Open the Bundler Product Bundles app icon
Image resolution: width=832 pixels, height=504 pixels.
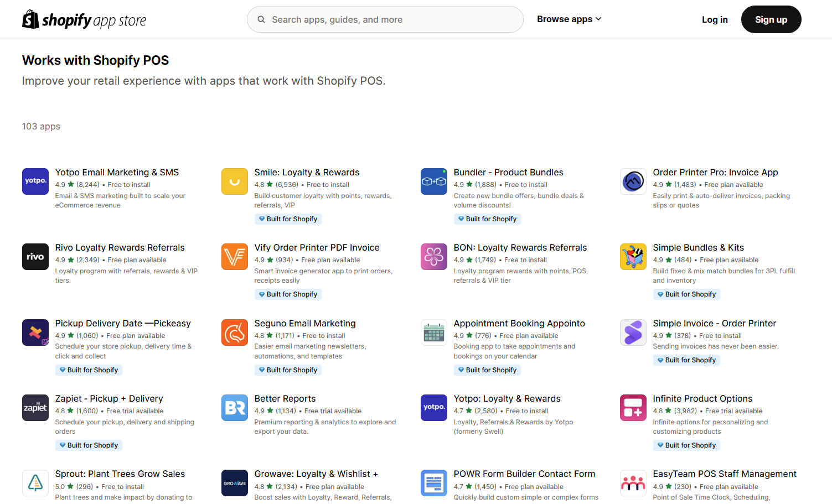(x=434, y=181)
